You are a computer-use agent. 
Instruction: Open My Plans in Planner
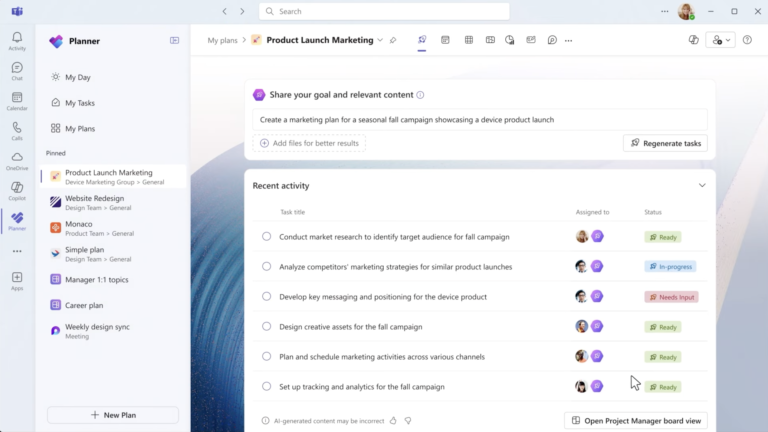[x=114, y=129]
